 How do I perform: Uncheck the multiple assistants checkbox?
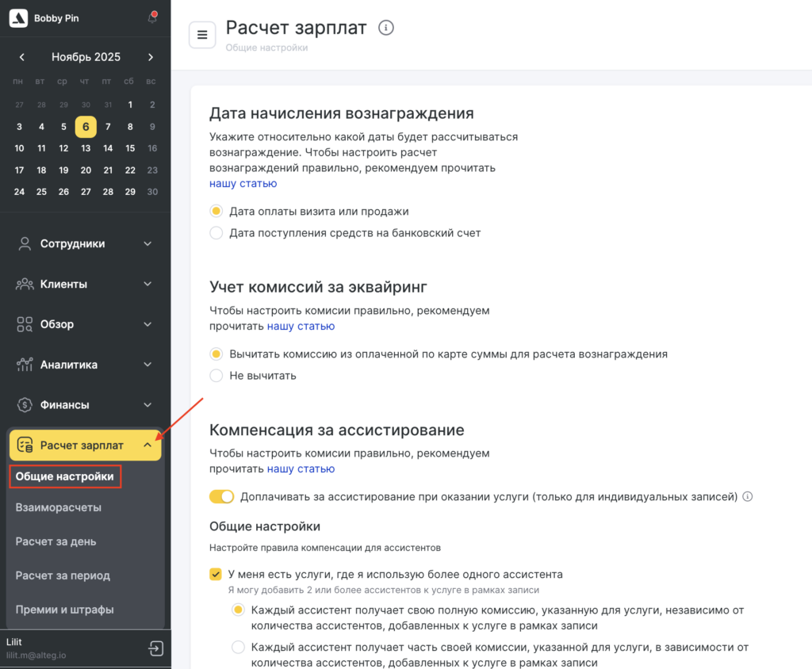click(216, 574)
